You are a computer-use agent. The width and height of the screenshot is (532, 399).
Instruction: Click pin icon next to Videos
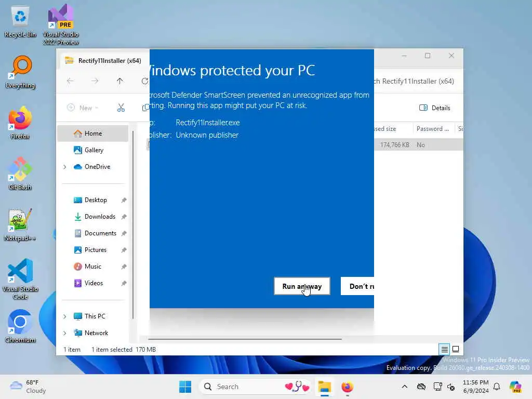click(124, 283)
